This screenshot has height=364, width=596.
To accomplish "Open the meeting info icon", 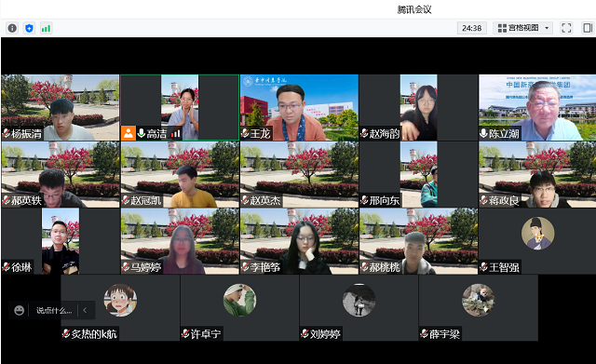I will click(12, 28).
